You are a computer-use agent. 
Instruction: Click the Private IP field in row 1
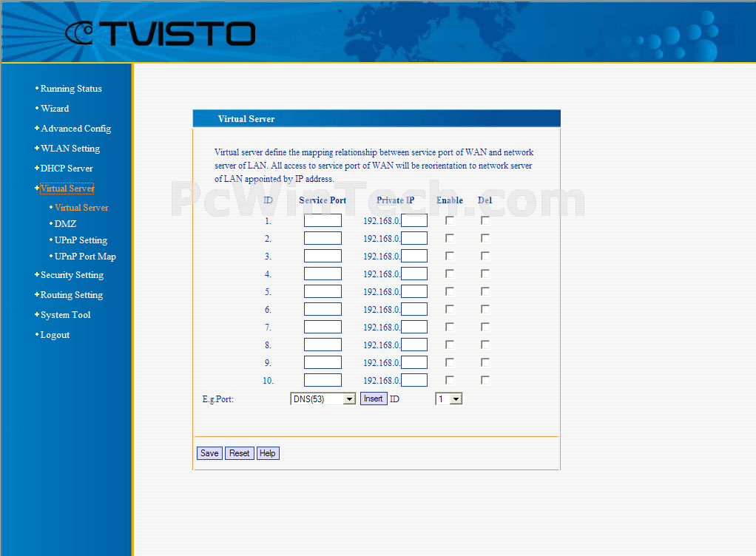[414, 220]
